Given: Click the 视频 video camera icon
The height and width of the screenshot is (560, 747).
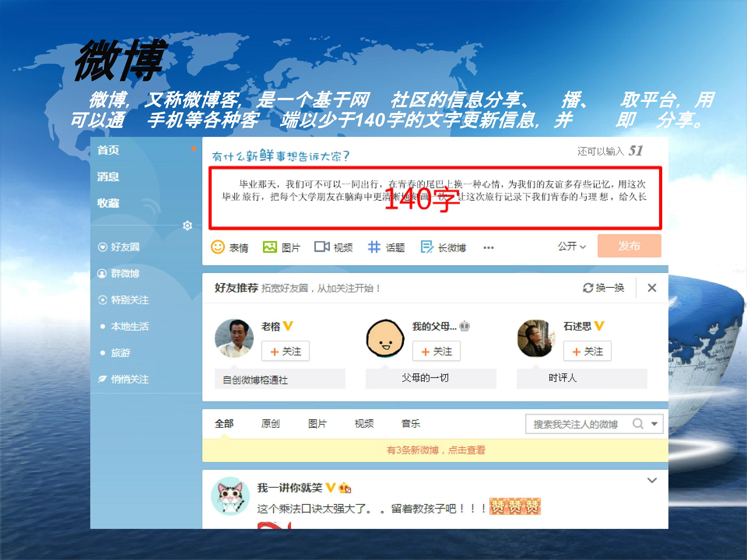Looking at the screenshot, I should point(322,247).
